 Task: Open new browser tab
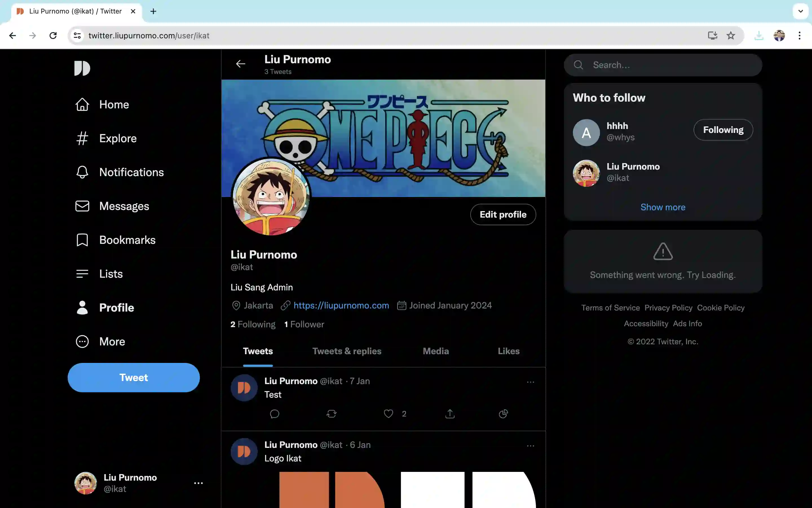153,11
